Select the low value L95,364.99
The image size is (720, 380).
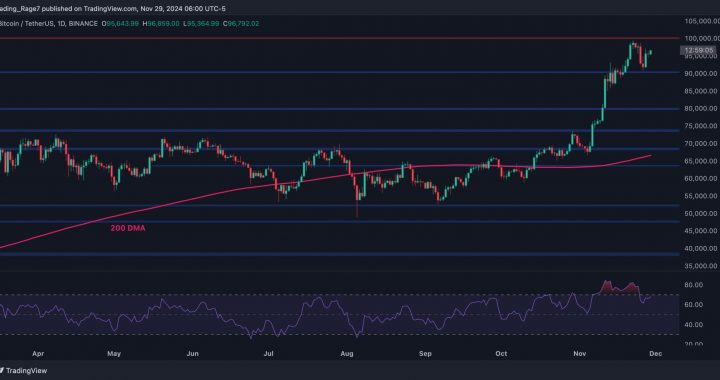201,23
